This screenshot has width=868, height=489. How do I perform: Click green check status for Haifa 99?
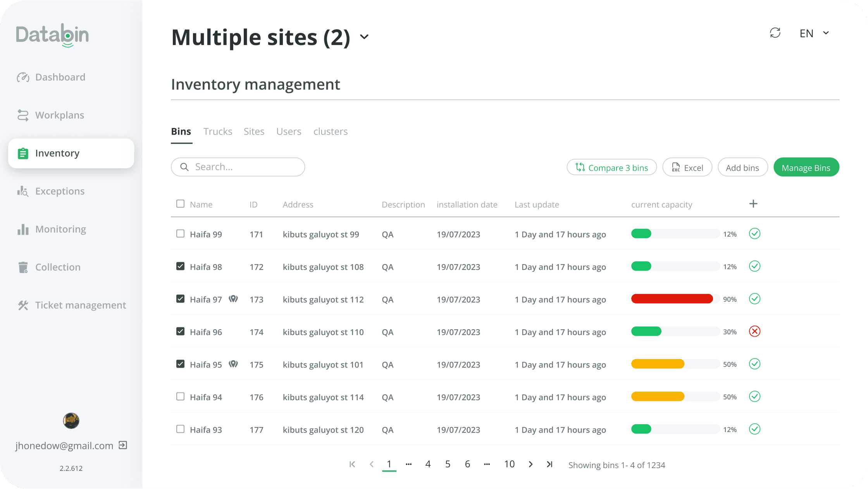click(x=754, y=234)
